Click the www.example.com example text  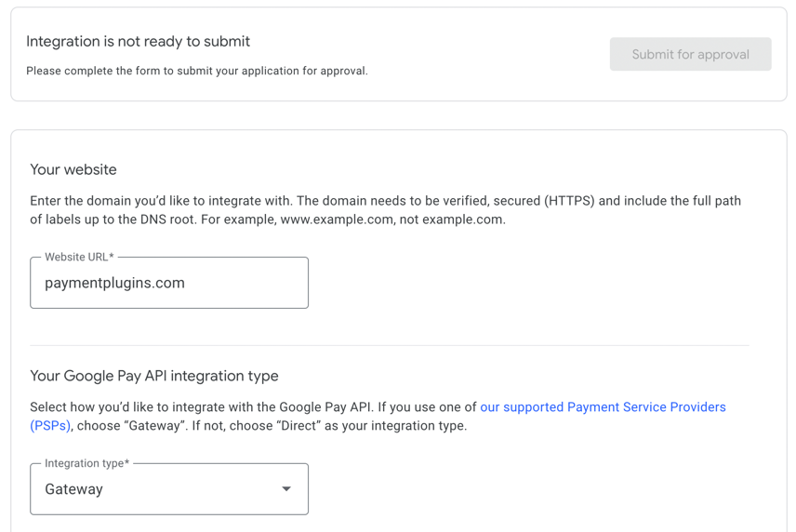(337, 219)
